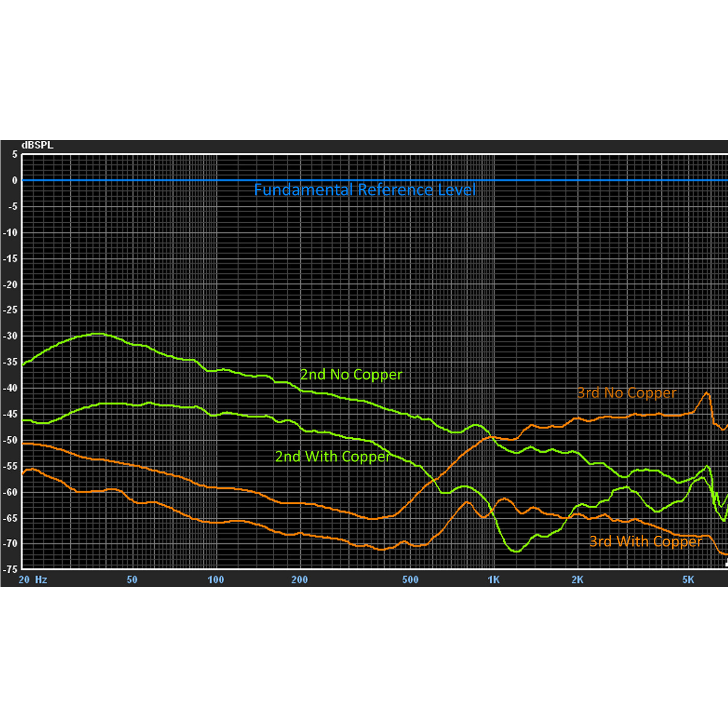Click the "3rd With Copper" curve label
The image size is (728, 728).
tap(645, 541)
